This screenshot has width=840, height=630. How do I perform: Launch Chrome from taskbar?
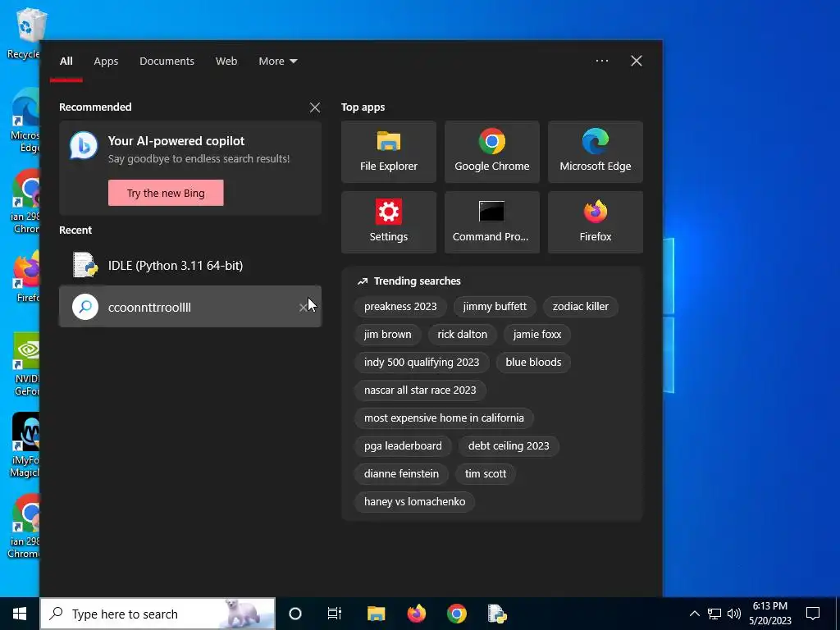(x=456, y=614)
